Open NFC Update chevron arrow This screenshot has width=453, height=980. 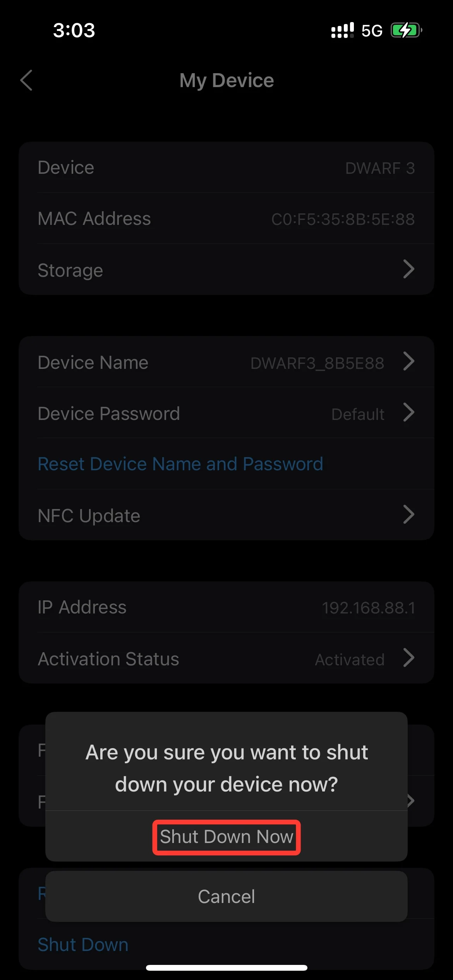(408, 515)
